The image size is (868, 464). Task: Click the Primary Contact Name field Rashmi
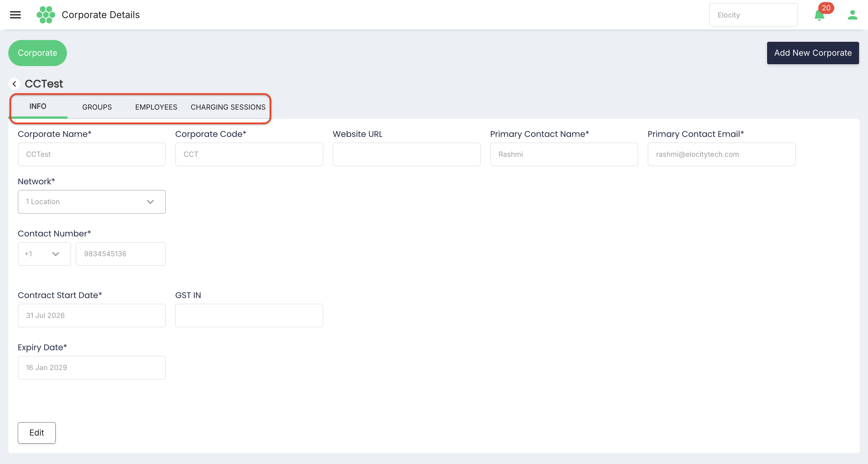click(564, 154)
